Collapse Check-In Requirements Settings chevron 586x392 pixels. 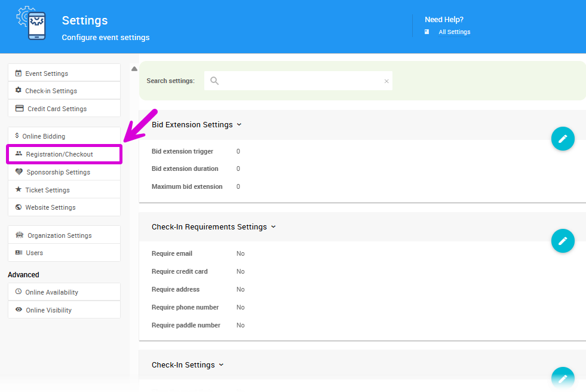274,227
